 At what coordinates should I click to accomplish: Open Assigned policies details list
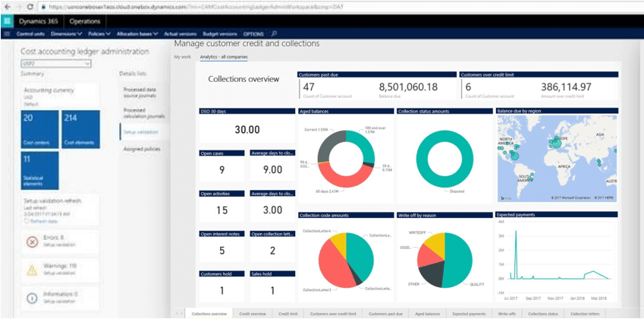pos(142,149)
